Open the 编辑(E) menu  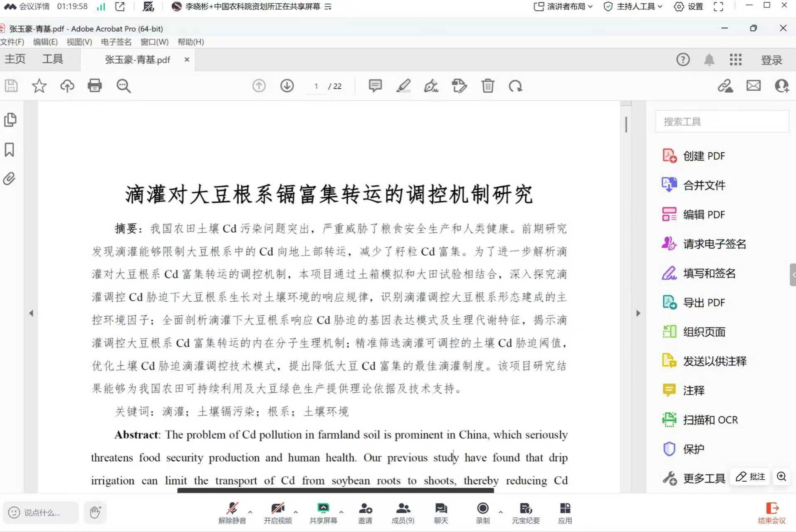point(45,42)
